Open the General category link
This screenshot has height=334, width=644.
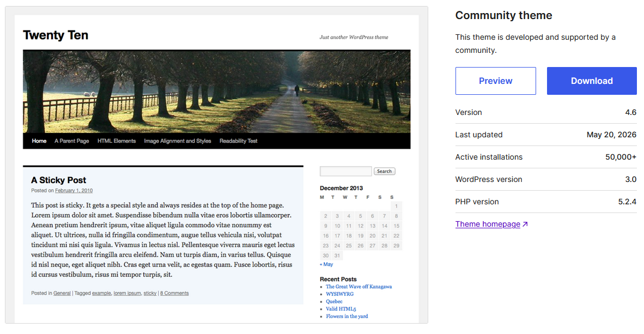click(x=62, y=293)
